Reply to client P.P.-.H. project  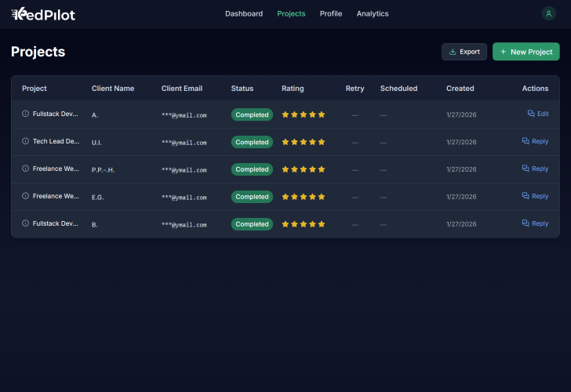(535, 169)
